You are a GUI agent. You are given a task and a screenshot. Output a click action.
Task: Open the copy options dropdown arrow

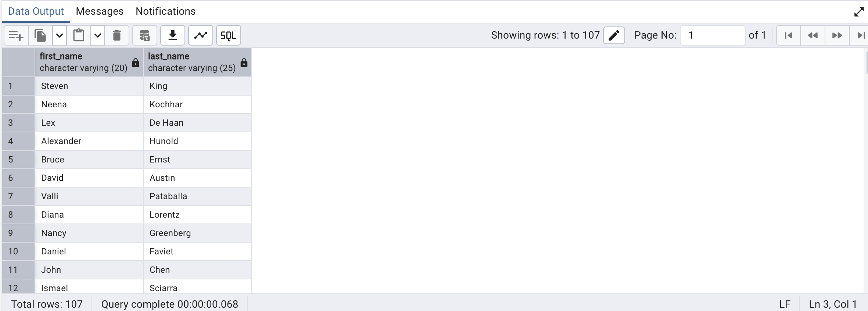coord(60,35)
